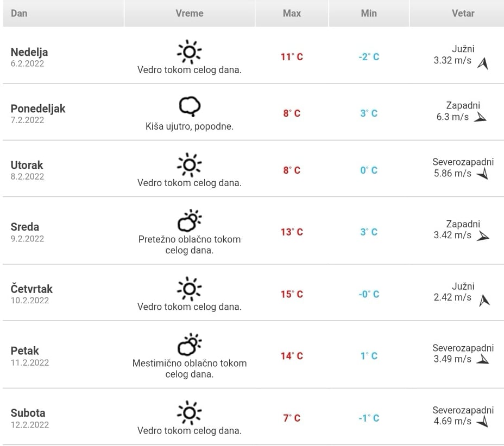Click the partly cloudy icon for Sreda
Screen dimensions: 504x446
click(x=190, y=221)
